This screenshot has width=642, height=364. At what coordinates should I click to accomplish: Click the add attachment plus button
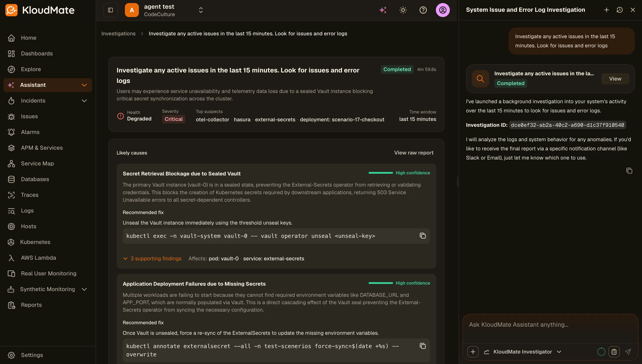[473, 352]
